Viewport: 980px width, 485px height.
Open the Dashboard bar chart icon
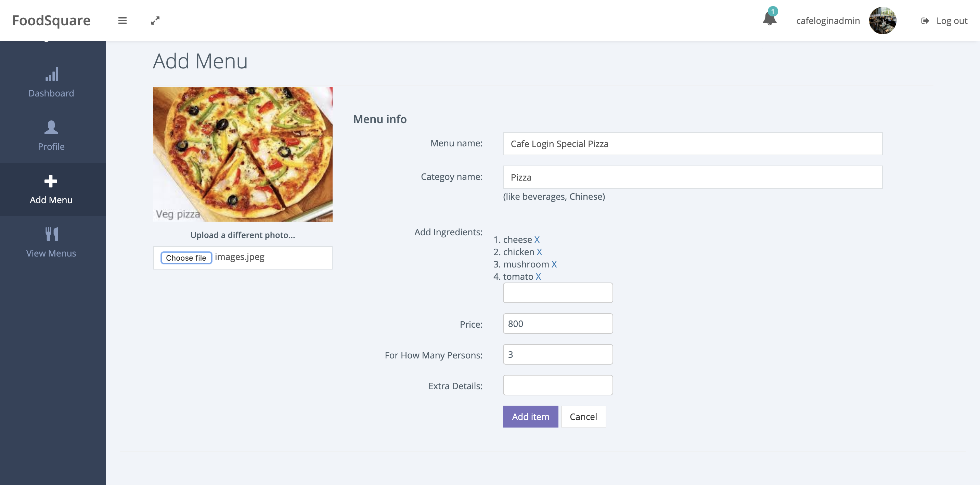click(x=51, y=74)
